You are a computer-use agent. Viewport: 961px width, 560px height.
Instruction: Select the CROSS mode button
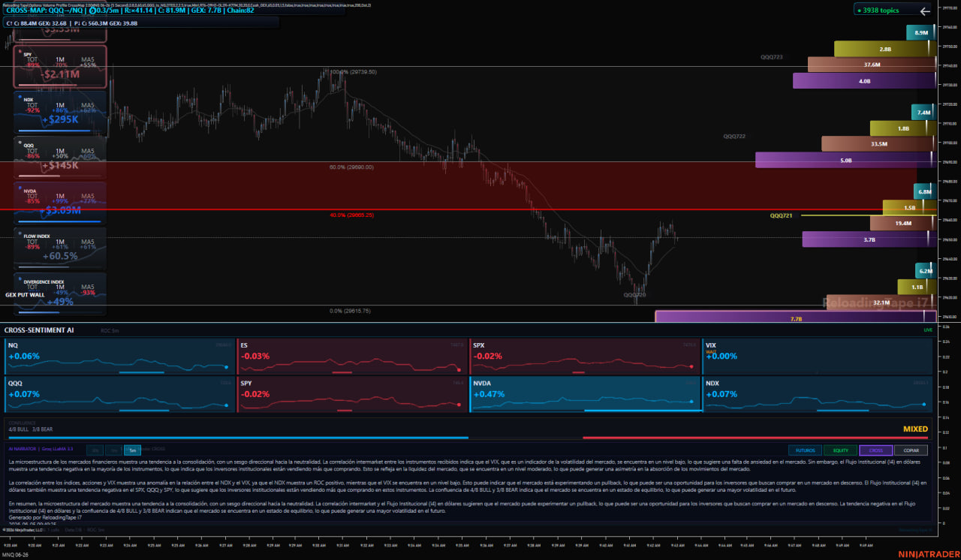pos(876,450)
